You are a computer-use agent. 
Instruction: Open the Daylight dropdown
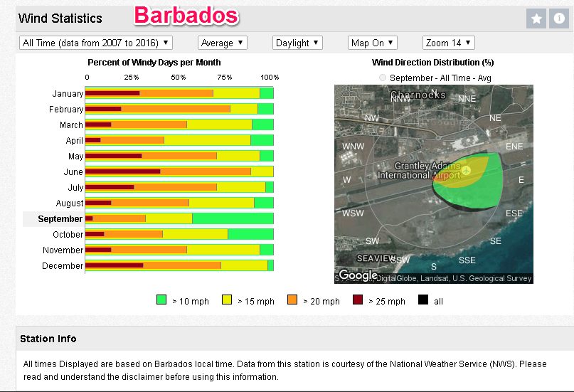(297, 43)
